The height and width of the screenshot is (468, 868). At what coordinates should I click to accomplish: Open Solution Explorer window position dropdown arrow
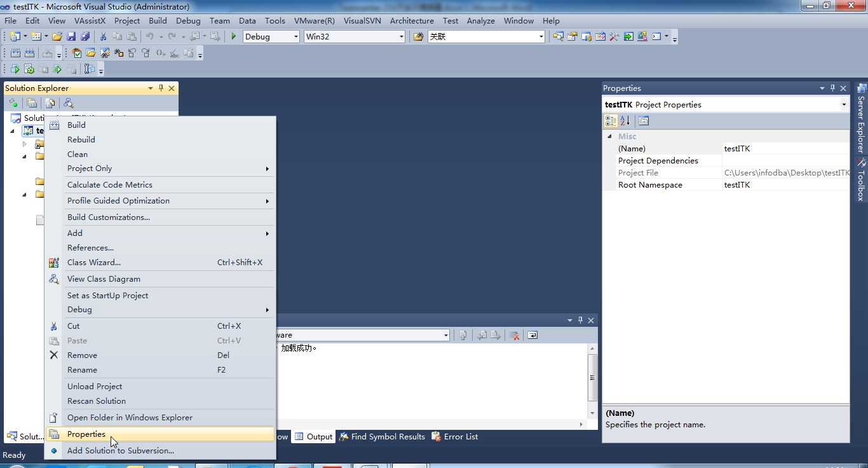(151, 88)
